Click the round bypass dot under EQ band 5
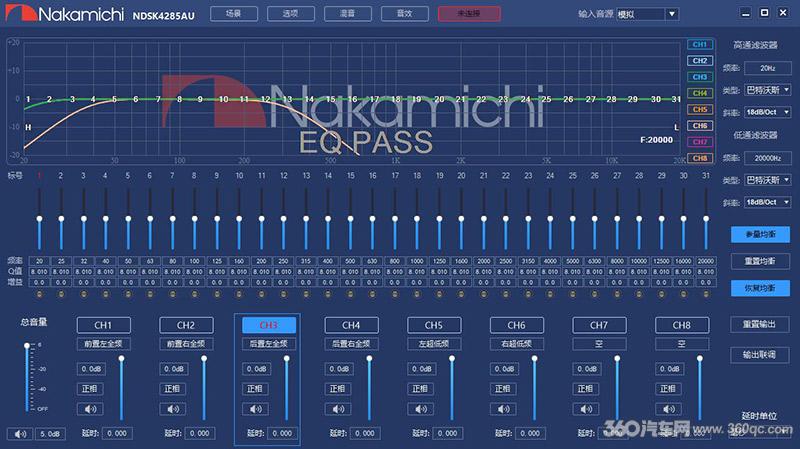800x449 pixels. [128, 294]
